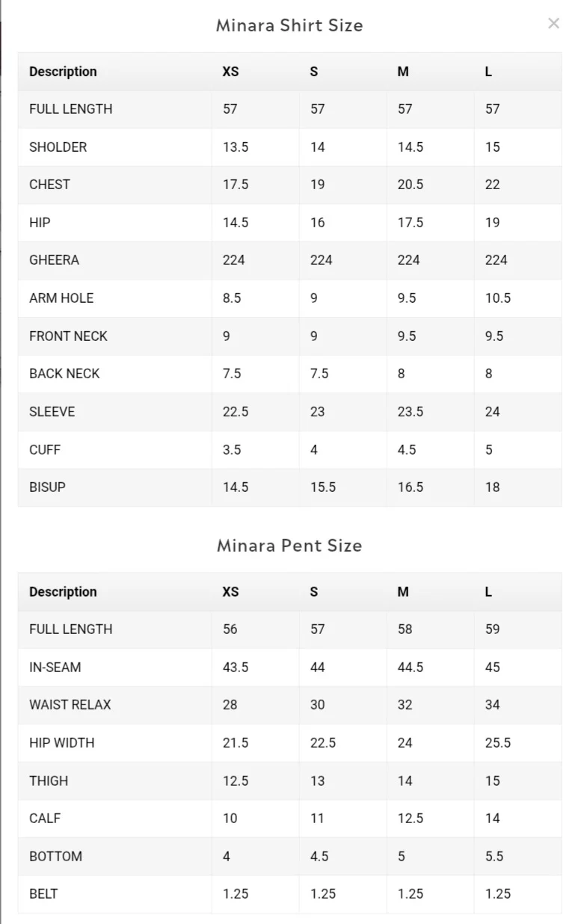Select the GHEERA row label
Image resolution: width=578 pixels, height=924 pixels.
tap(54, 260)
